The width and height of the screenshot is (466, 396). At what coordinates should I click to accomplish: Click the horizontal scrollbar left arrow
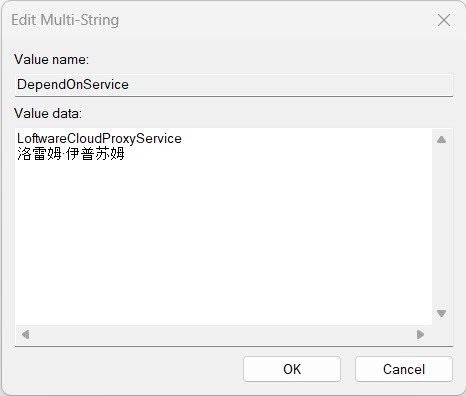click(x=25, y=334)
